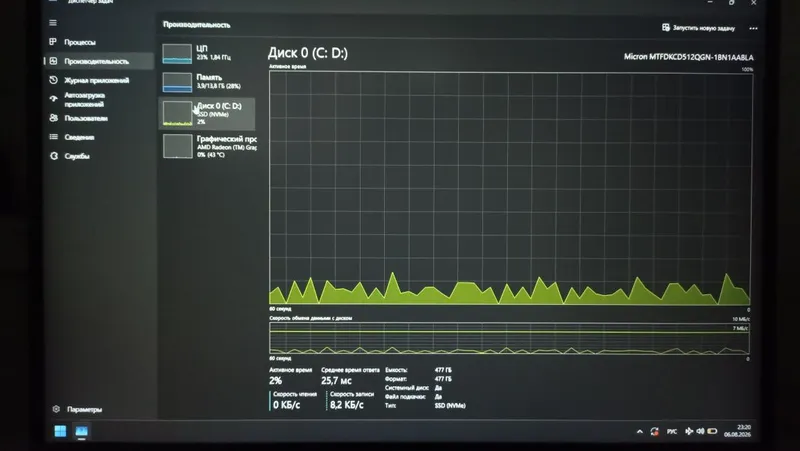The width and height of the screenshot is (800, 451).
Task: Click the 2% active time value
Action: (276, 381)
